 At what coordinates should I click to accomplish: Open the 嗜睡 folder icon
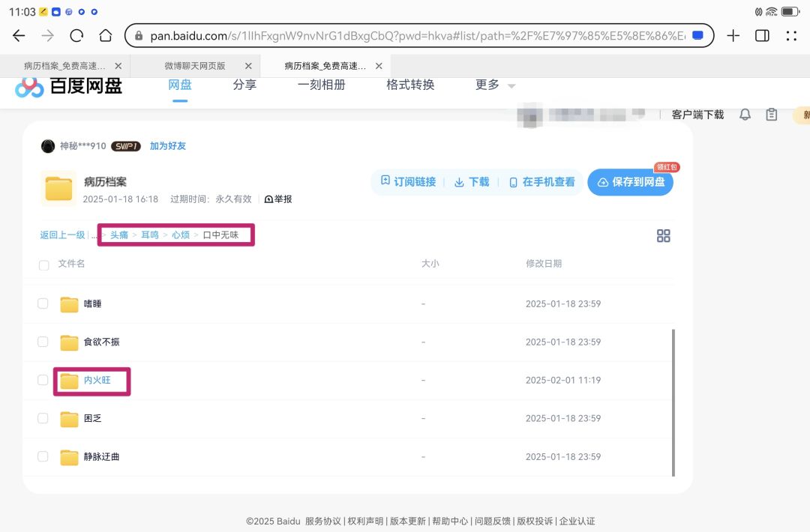[x=69, y=304]
